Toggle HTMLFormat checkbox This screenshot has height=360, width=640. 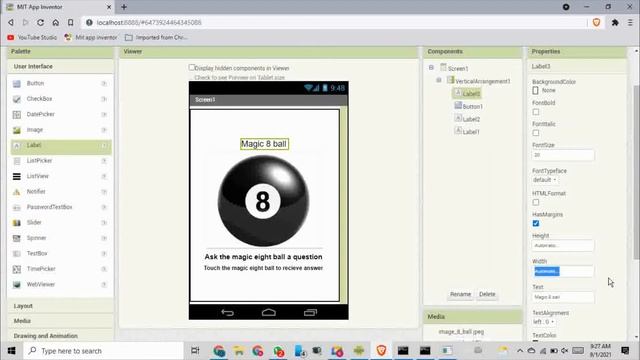click(536, 202)
